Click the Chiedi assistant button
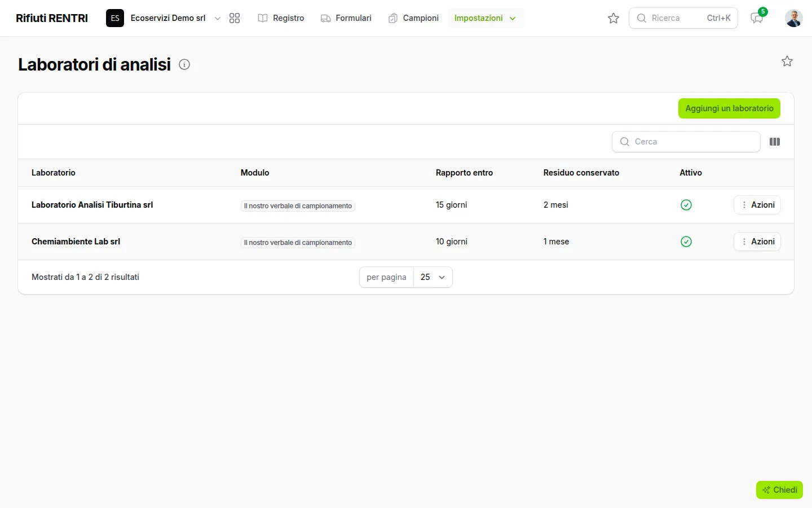Screen dimensions: 812x508 pyautogui.click(x=779, y=490)
